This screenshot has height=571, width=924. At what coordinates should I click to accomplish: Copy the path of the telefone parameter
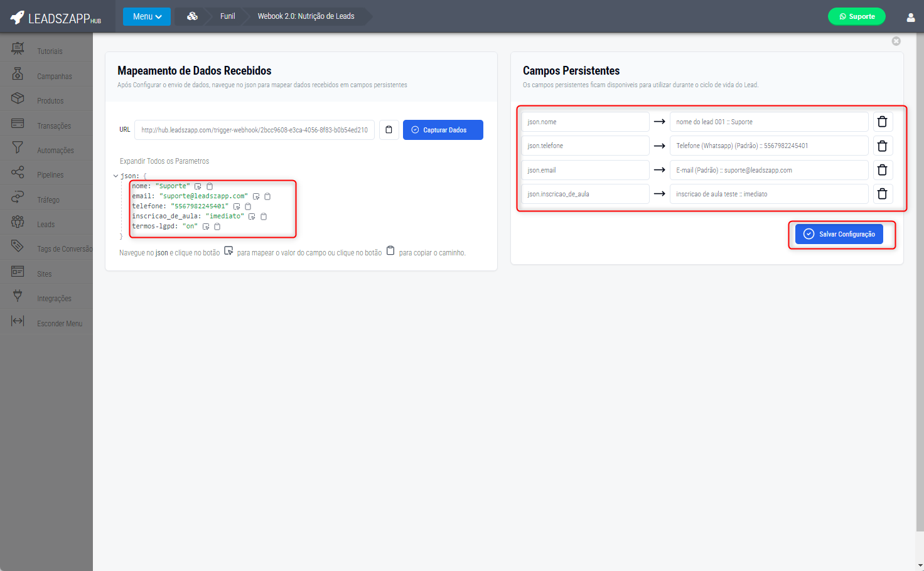[x=248, y=206]
